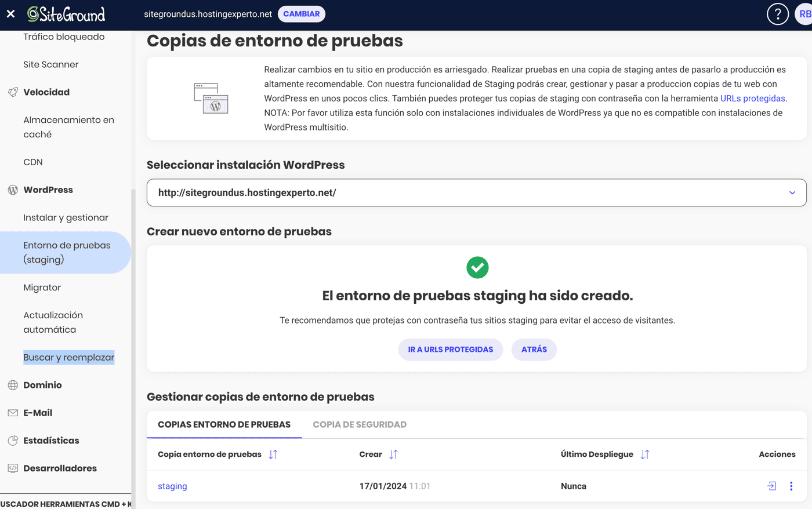812x509 pixels.
Task: Select the WordPress sidebar section
Action: click(x=48, y=190)
